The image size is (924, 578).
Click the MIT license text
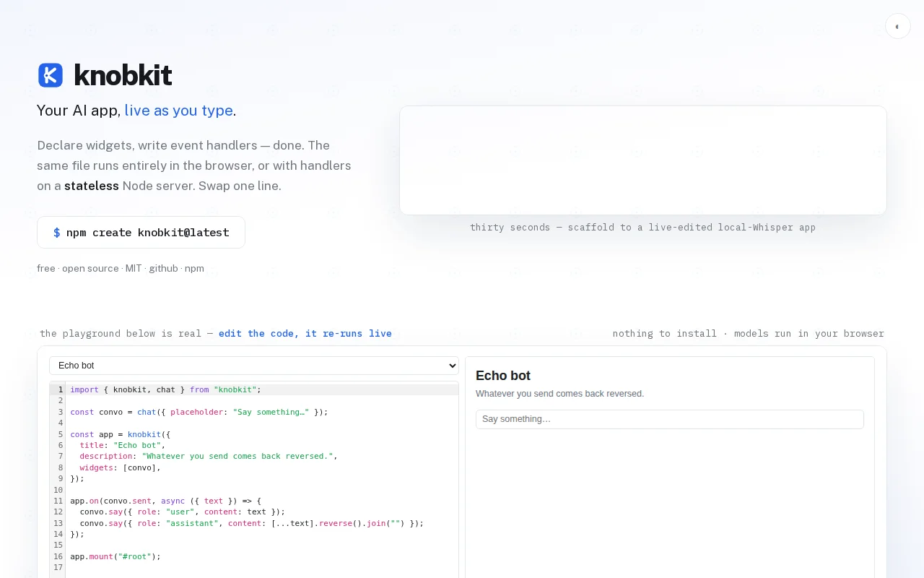pyautogui.click(x=134, y=269)
